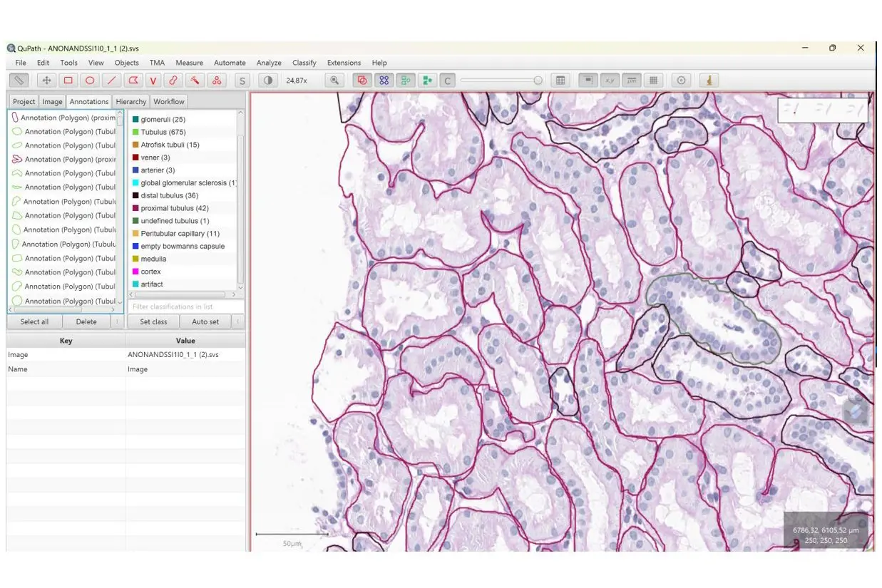Image resolution: width=882 pixels, height=588 pixels.
Task: Toggle annotation visibility in the toolbar
Action: pos(362,81)
